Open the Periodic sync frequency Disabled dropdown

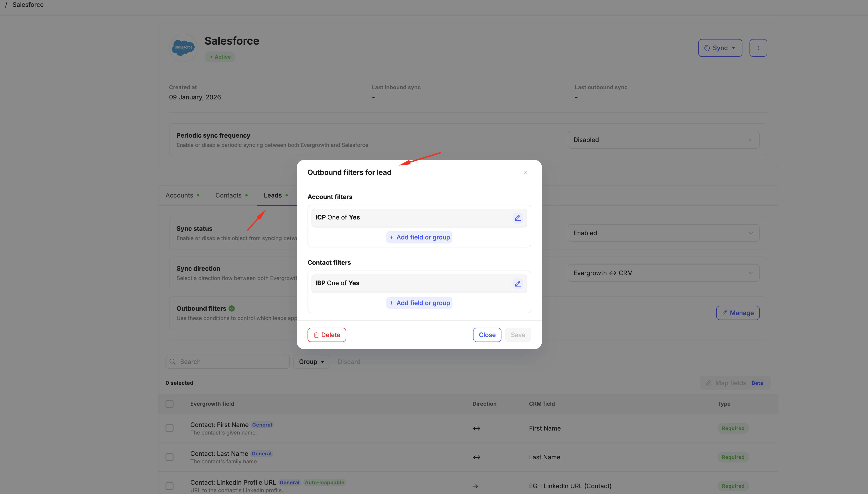663,139
